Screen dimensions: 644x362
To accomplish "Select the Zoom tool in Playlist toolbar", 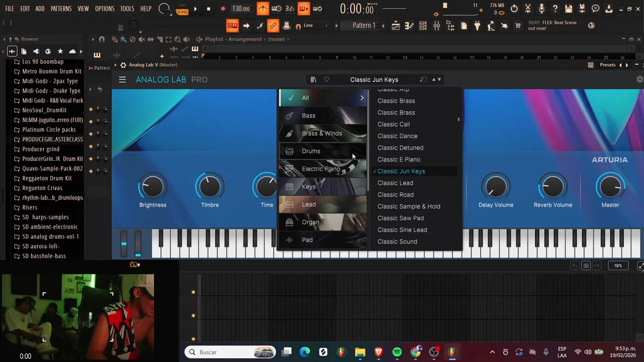I will 178,39.
